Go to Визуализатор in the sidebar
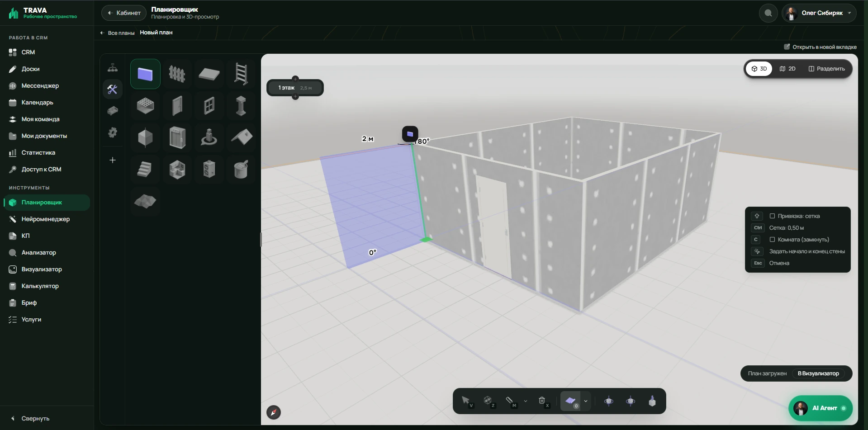 [x=47, y=269]
